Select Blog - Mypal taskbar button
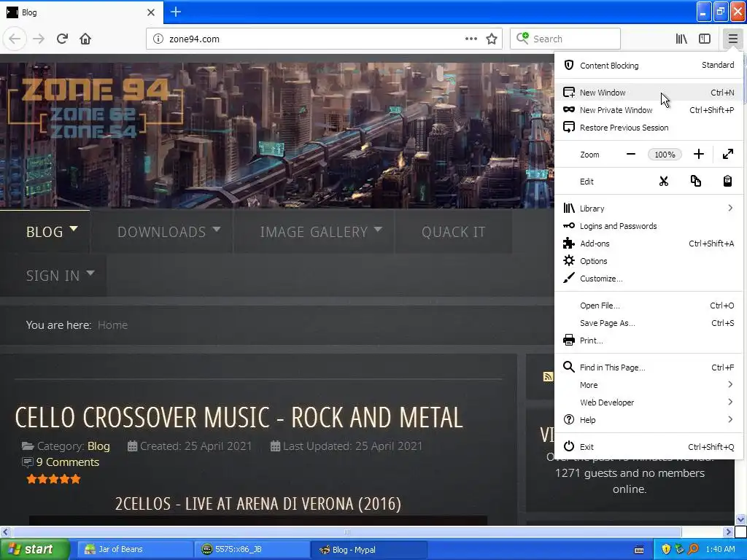Image resolution: width=747 pixels, height=560 pixels. pyautogui.click(x=368, y=549)
